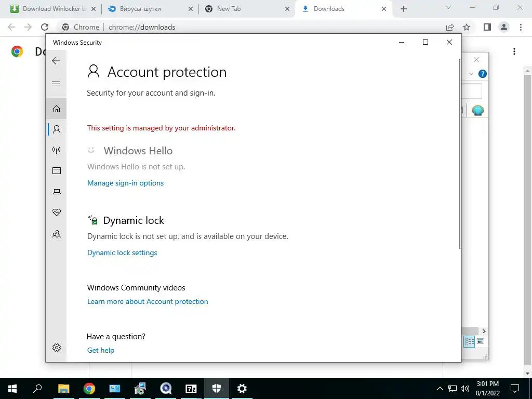Open Chrome from taskbar
Image resolution: width=532 pixels, height=399 pixels.
pos(89,389)
